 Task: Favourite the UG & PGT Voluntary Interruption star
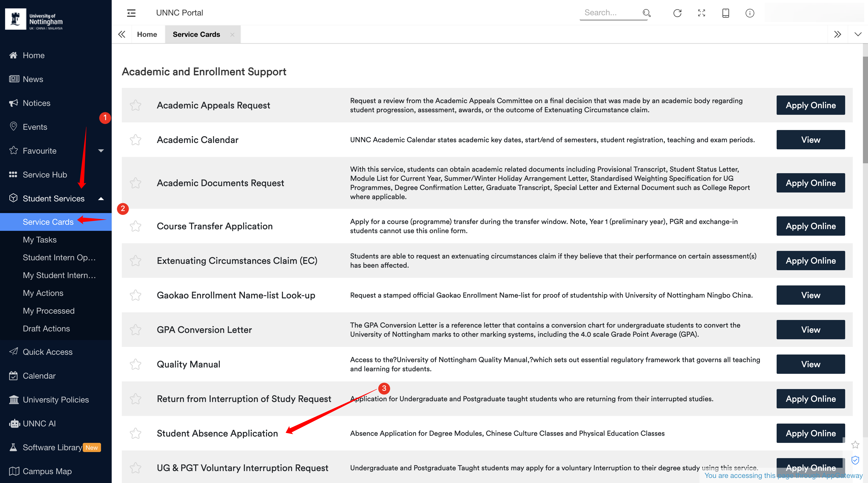click(136, 468)
